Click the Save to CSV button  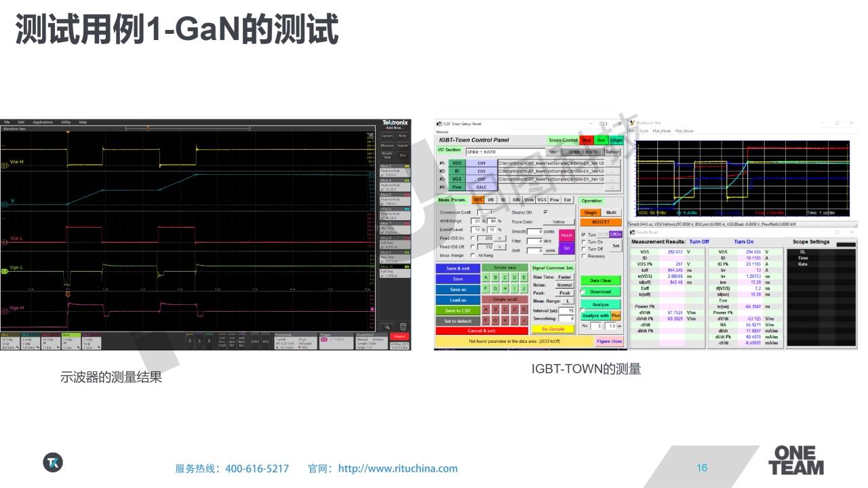[457, 310]
